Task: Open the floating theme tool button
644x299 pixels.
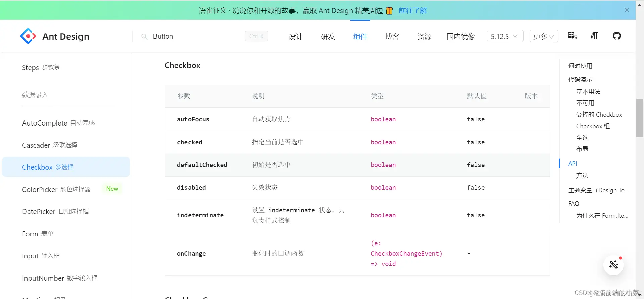Action: click(613, 265)
